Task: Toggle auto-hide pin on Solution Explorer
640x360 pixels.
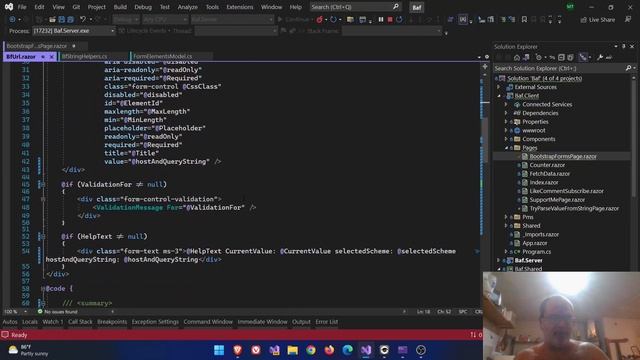Action: point(624,47)
